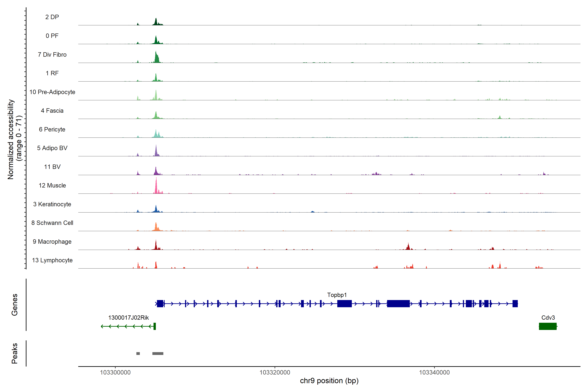Click the Normalized accessibility axis title

(x=15, y=139)
